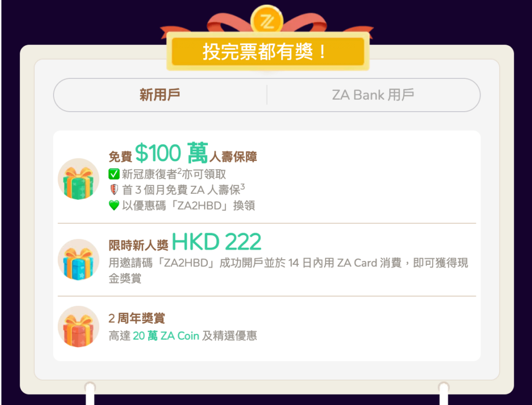Image resolution: width=532 pixels, height=405 pixels.
Task: Open the 免費 $100 萬人壽保障 offer
Action: tap(183, 153)
